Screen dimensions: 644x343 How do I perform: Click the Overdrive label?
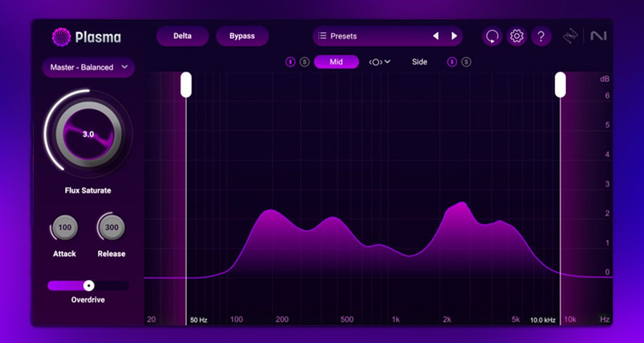pyautogui.click(x=88, y=300)
